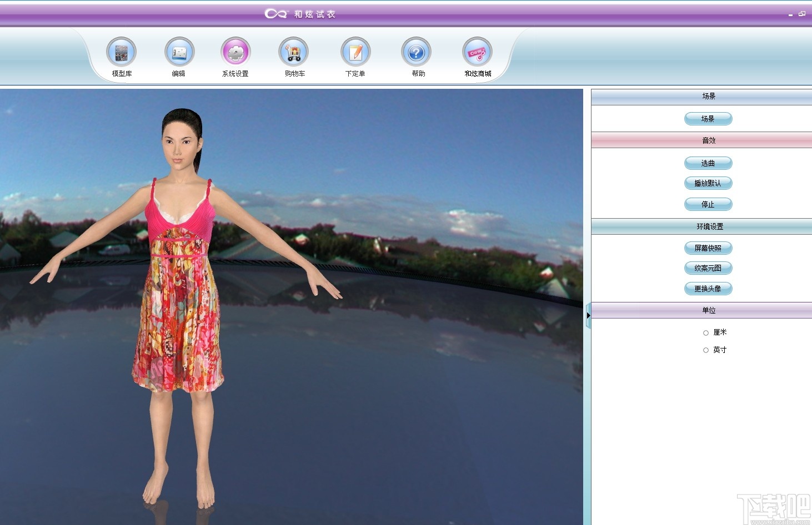Open the 模型库 model library icon

[x=121, y=53]
